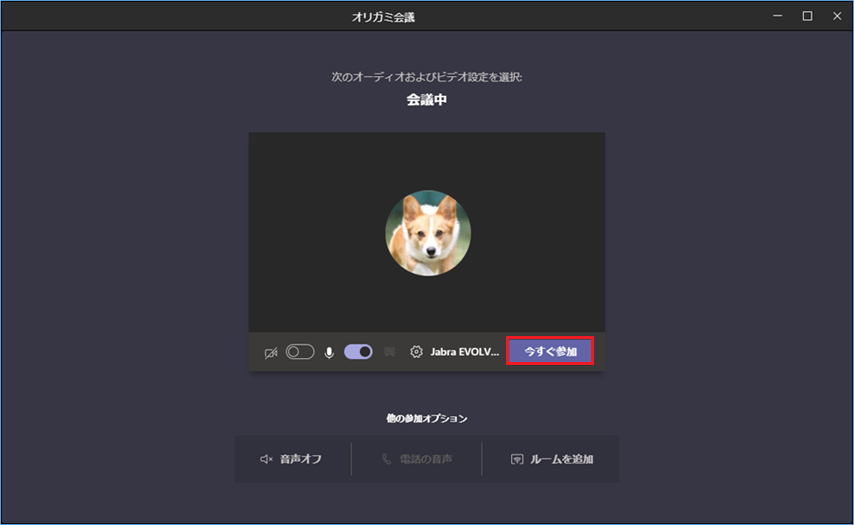Click the crossed-out camera icon
Screen dimensions: 854x525
(271, 352)
